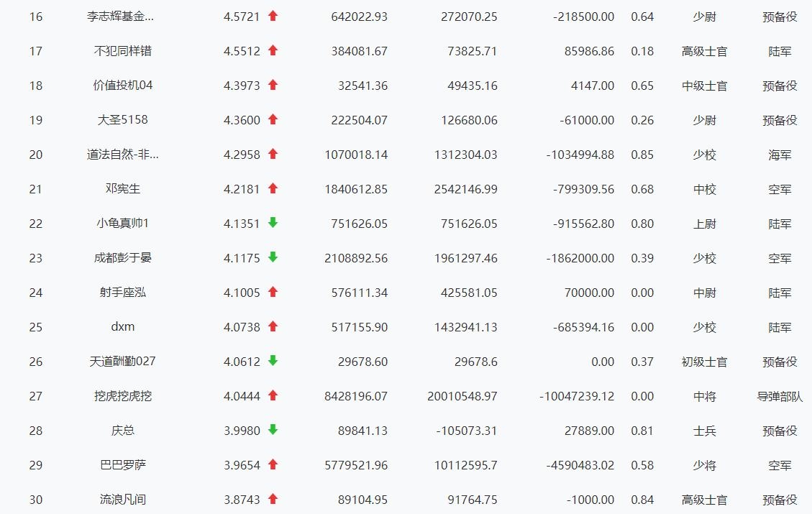
Task: Click red up arrow in 不犯同样错 row
Action: click(x=273, y=50)
